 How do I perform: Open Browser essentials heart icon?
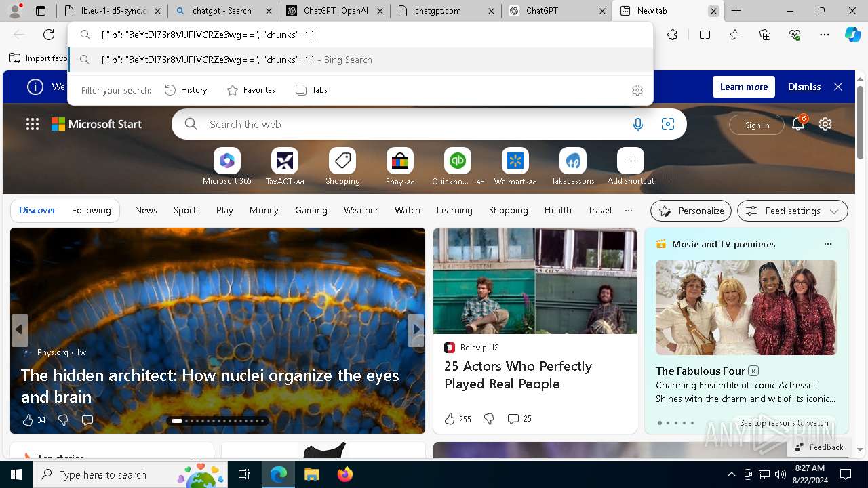click(795, 35)
